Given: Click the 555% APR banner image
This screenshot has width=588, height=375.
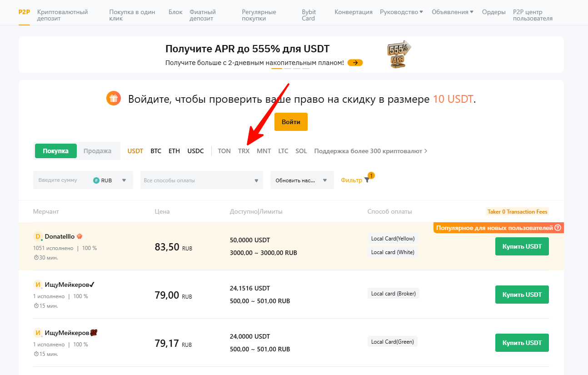Looking at the screenshot, I should click(399, 54).
